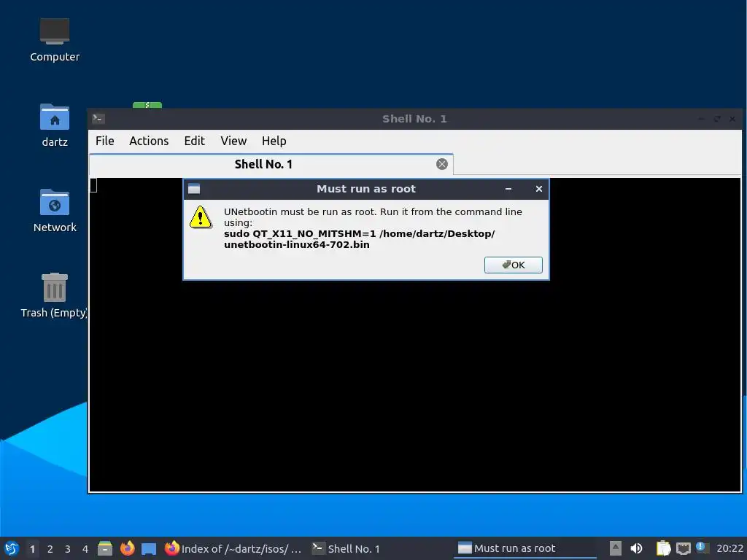Minimize the Must run as root dialog
This screenshot has height=560, width=747.
508,189
